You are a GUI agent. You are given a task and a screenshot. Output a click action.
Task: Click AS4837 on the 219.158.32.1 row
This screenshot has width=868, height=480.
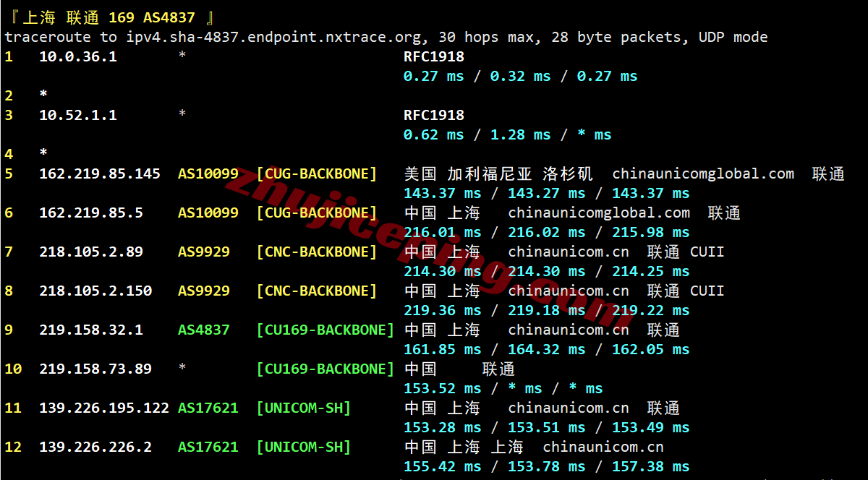pyautogui.click(x=204, y=330)
